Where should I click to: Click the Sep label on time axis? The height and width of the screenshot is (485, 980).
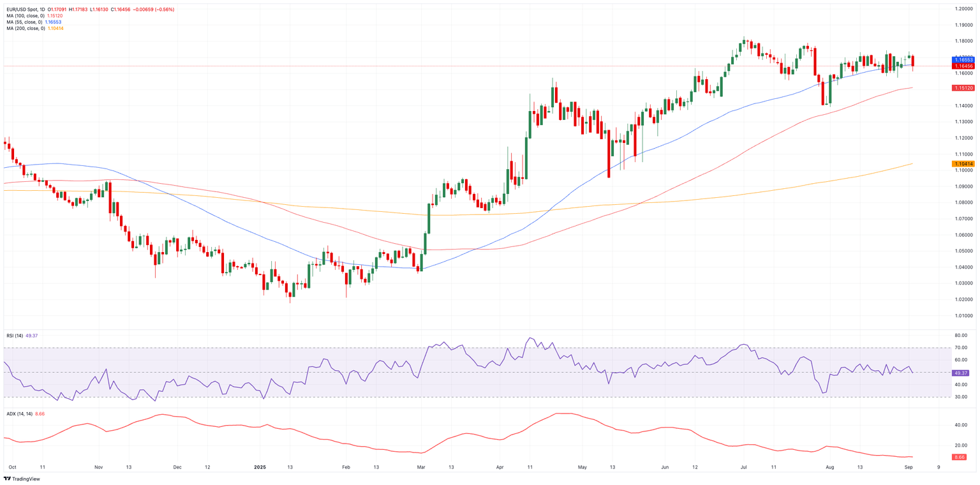[908, 467]
